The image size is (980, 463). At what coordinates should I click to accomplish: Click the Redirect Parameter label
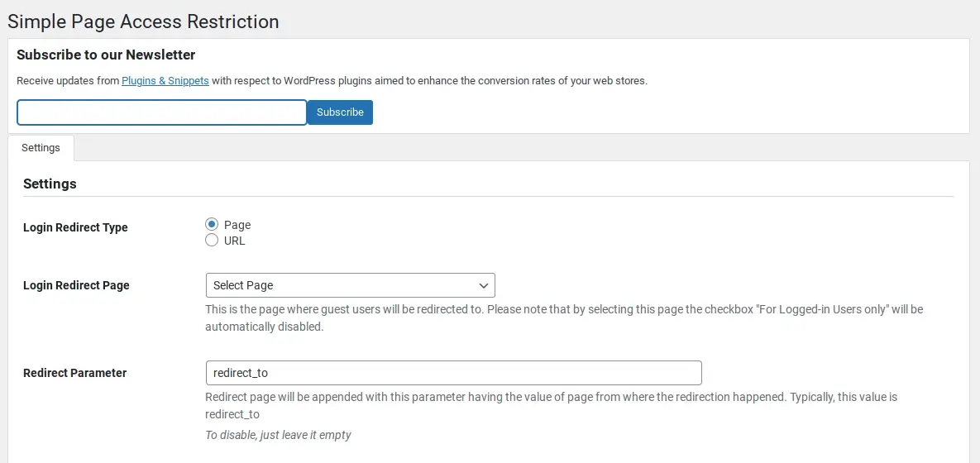75,373
